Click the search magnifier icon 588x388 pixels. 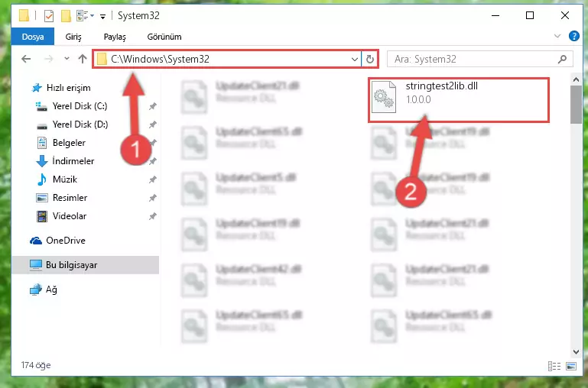tap(562, 59)
